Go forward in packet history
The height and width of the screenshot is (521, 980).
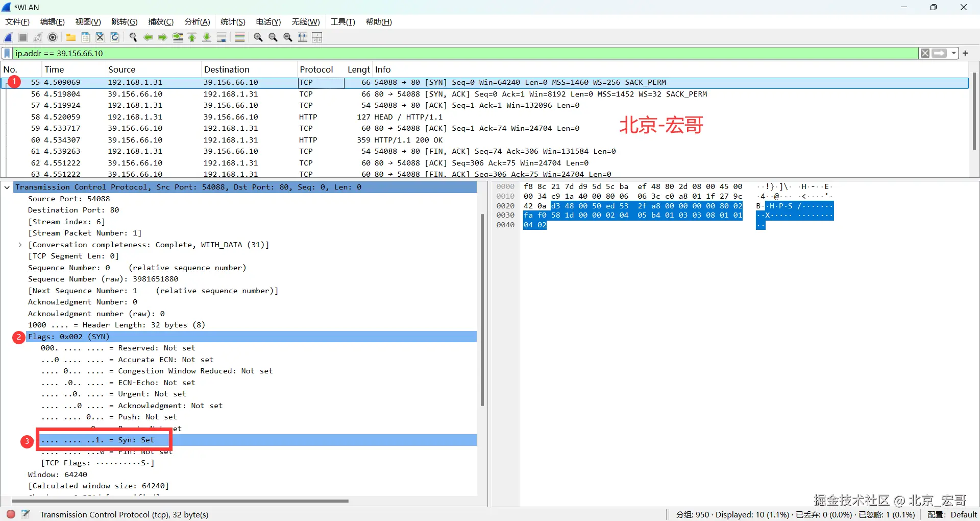(x=163, y=37)
